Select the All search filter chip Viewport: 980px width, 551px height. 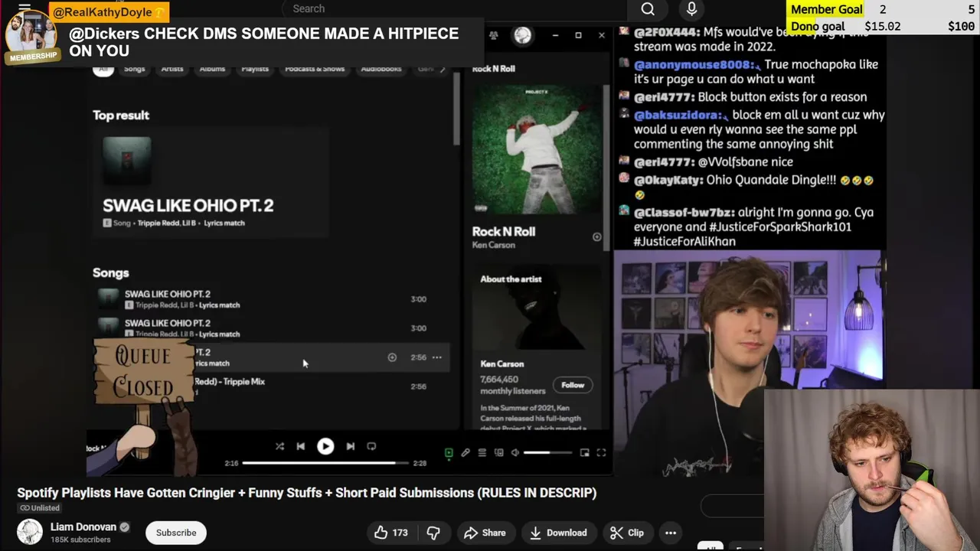tap(103, 69)
